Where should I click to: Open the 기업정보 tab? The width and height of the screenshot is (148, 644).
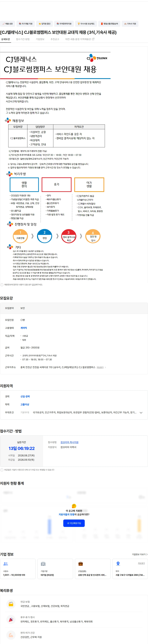click(40, 39)
